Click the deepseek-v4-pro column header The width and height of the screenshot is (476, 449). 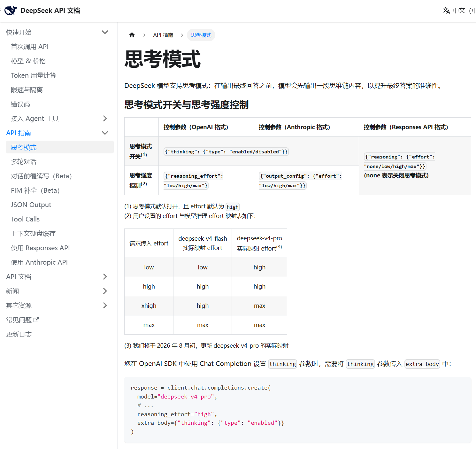point(259,243)
